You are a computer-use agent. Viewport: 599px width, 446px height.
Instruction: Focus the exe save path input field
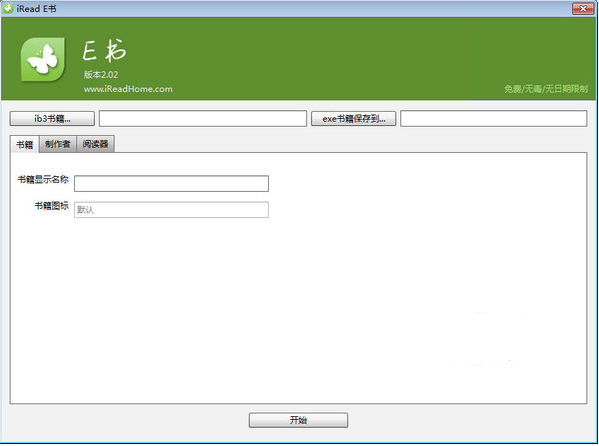[x=494, y=118]
